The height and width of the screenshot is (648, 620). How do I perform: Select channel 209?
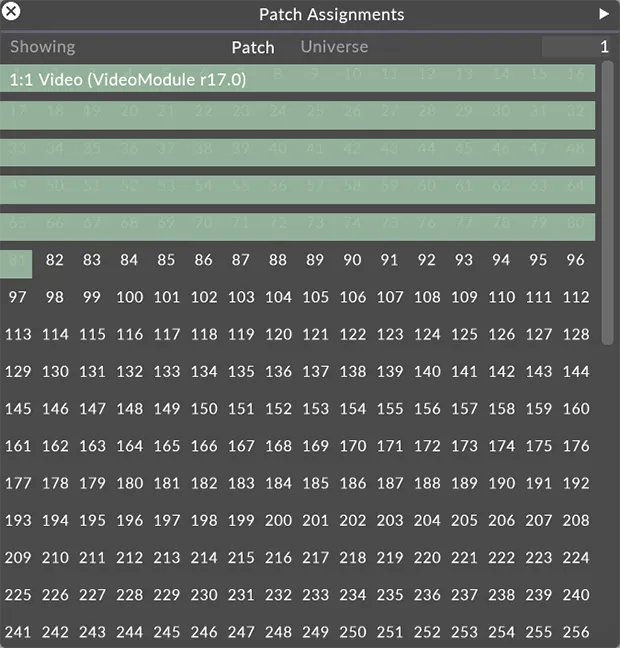[x=18, y=557]
